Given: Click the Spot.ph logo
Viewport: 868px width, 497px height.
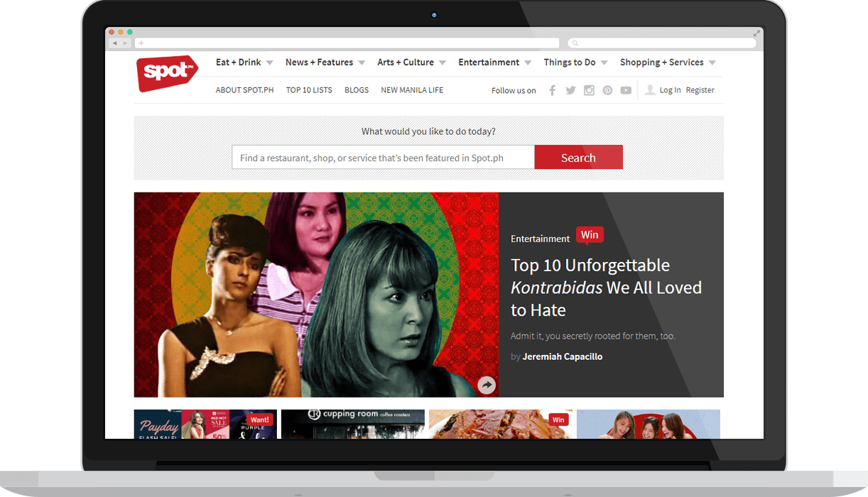Looking at the screenshot, I should point(167,75).
